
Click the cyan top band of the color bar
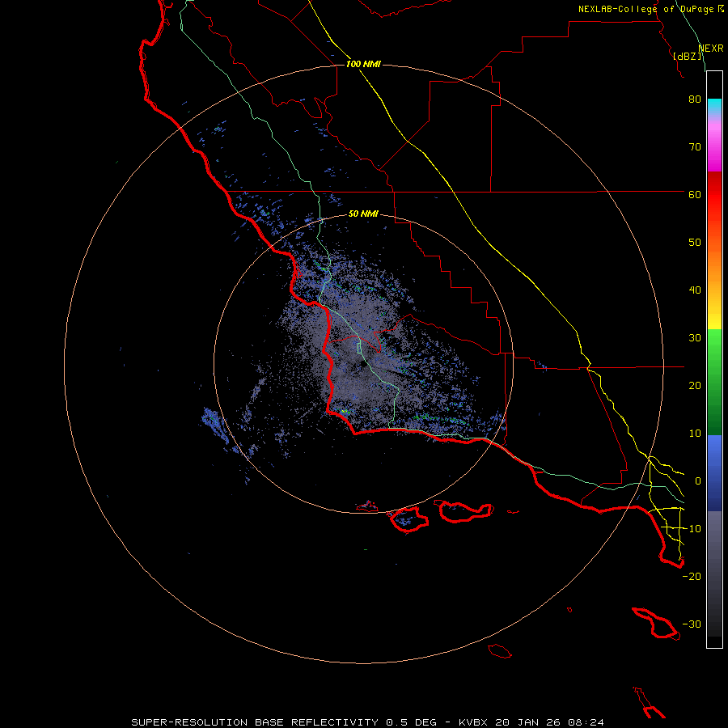714,106
